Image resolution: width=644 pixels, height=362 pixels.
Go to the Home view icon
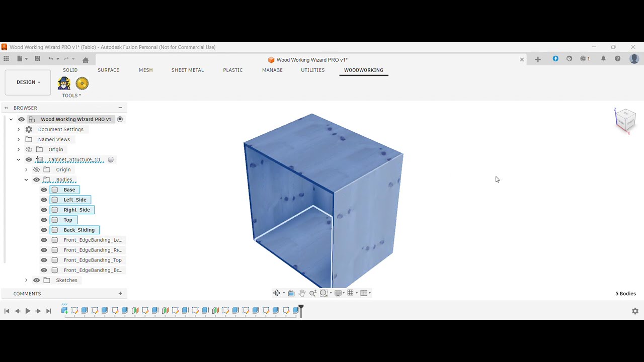(86, 60)
